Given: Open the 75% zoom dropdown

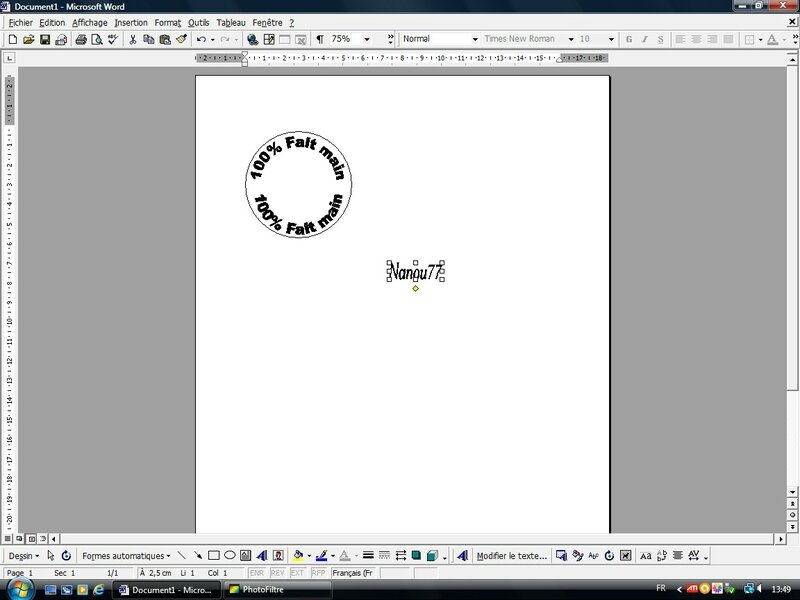Looking at the screenshot, I should click(x=366, y=39).
